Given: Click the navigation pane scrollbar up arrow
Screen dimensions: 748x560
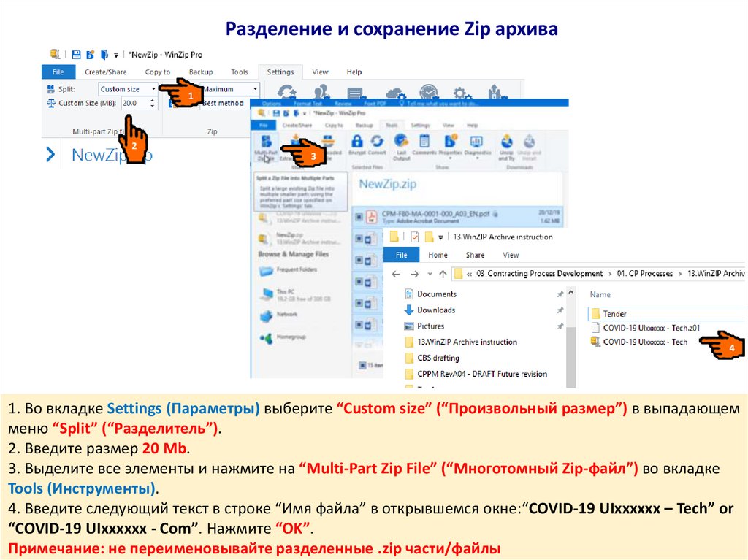Looking at the screenshot, I should (x=571, y=292).
